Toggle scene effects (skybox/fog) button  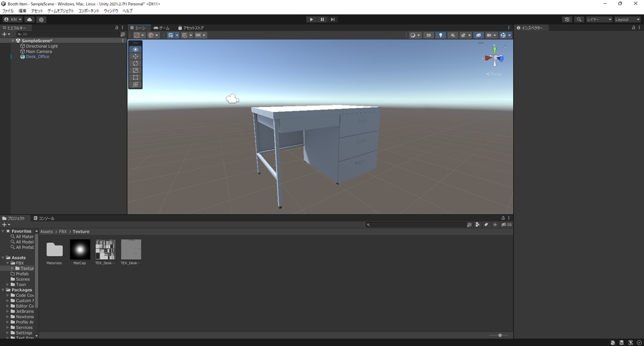pyautogui.click(x=463, y=35)
